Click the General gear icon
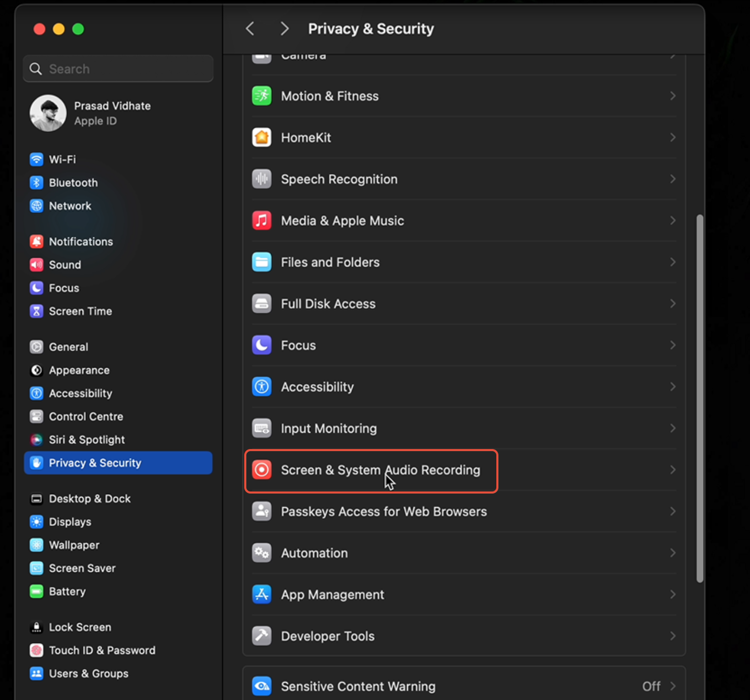The width and height of the screenshot is (750, 700). [36, 347]
